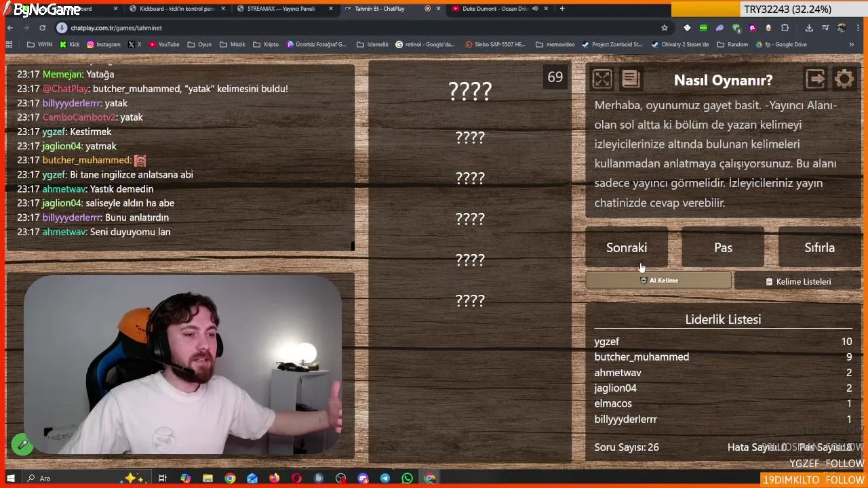Open the Ücretsiz Fotoğraf bookmark
Image resolution: width=868 pixels, height=488 pixels.
click(x=316, y=45)
